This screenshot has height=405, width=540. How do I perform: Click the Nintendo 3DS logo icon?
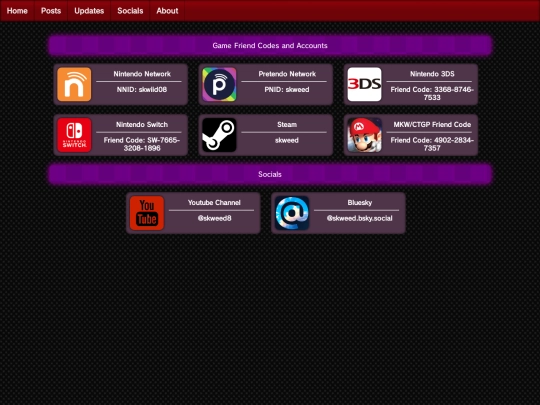(x=364, y=84)
